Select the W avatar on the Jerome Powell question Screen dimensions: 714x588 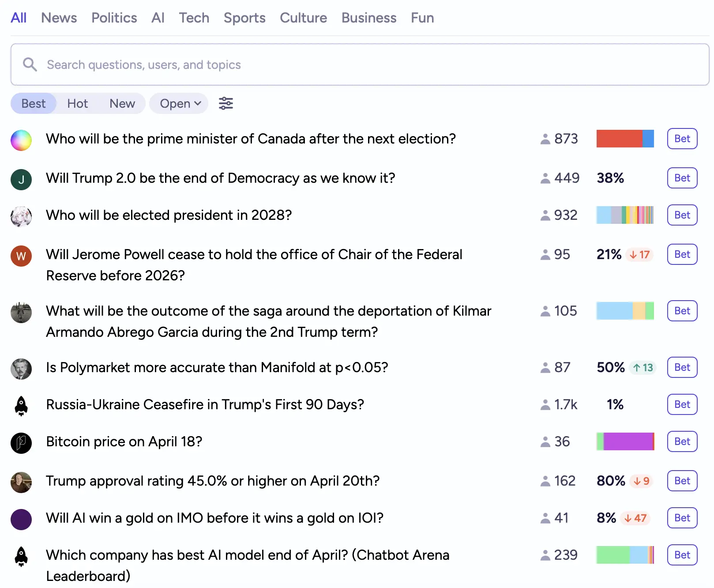(x=21, y=256)
